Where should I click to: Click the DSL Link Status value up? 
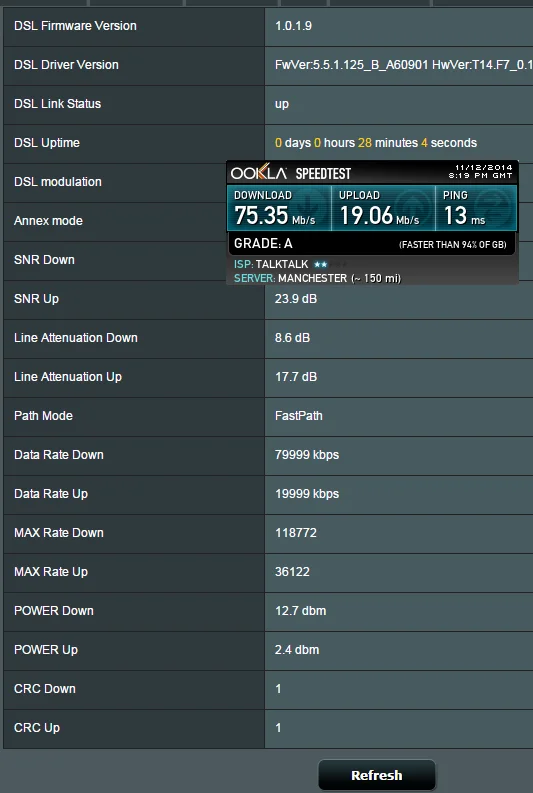pyautogui.click(x=282, y=104)
